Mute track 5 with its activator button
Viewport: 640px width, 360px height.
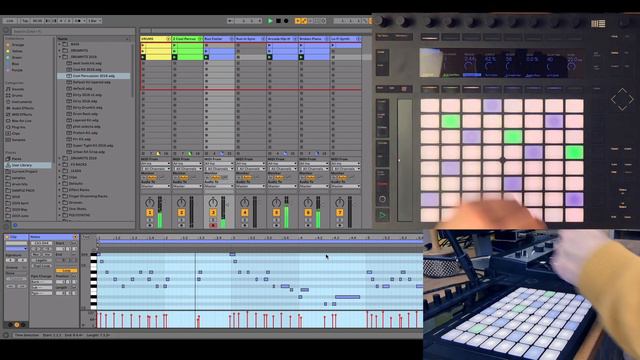coord(276,213)
